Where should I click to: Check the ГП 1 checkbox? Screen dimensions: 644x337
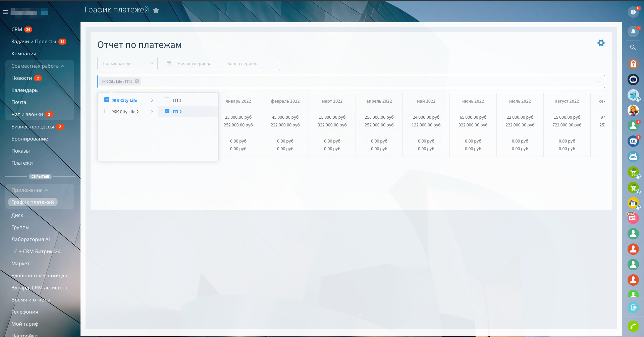tap(167, 100)
